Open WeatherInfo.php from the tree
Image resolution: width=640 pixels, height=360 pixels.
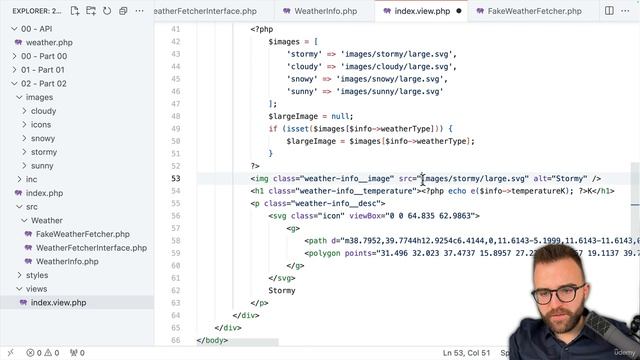[67, 262]
